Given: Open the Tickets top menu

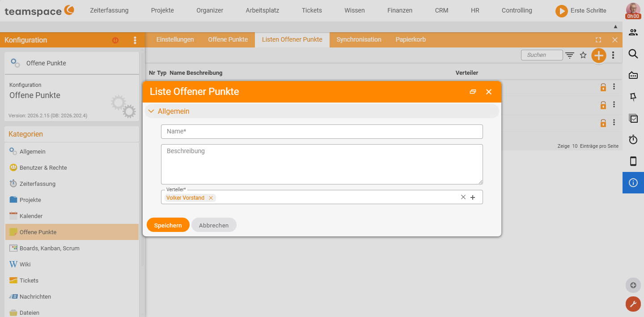Looking at the screenshot, I should pyautogui.click(x=312, y=10).
